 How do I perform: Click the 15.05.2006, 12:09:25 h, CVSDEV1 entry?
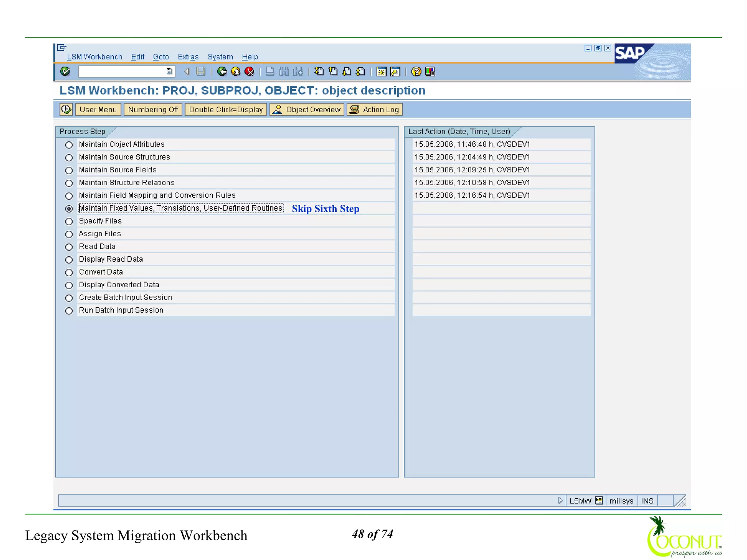click(472, 170)
